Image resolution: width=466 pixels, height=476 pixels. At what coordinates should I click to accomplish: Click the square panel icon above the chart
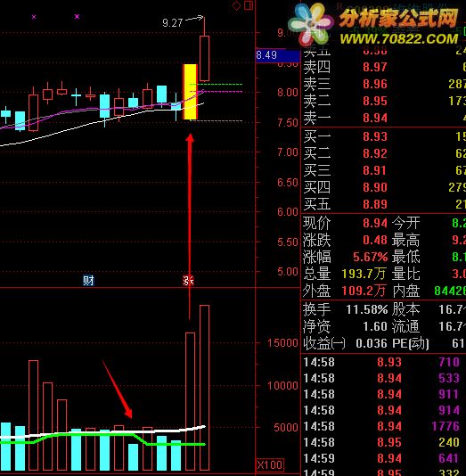click(249, 5)
